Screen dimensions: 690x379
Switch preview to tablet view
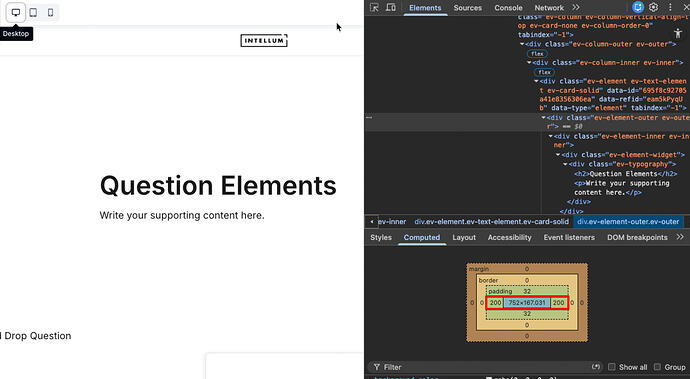pos(33,12)
